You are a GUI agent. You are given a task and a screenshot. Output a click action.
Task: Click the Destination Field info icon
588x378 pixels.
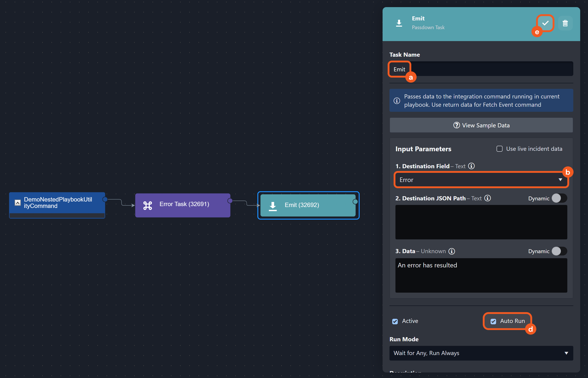(471, 166)
